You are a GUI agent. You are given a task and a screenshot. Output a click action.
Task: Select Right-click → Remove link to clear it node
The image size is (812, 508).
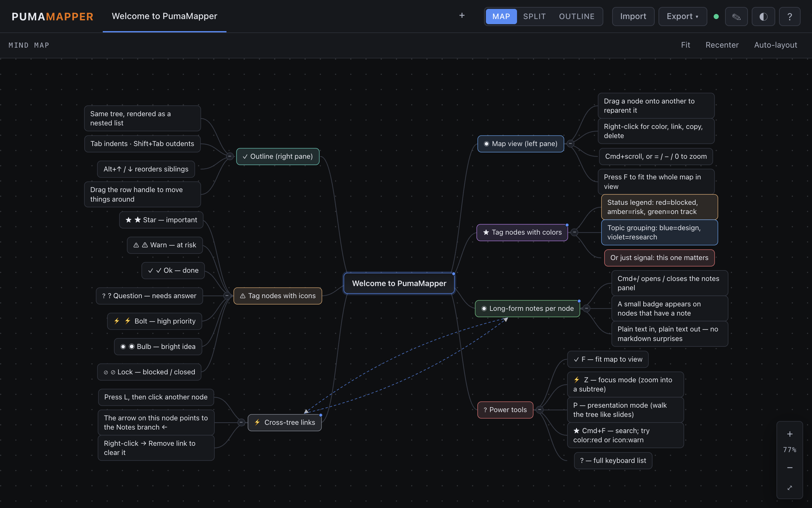pyautogui.click(x=156, y=448)
